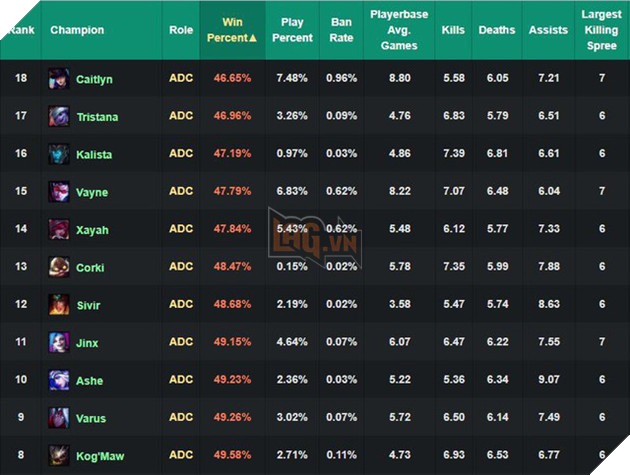The width and height of the screenshot is (630, 475).
Task: Sort table by Ban Rate column
Action: [341, 30]
